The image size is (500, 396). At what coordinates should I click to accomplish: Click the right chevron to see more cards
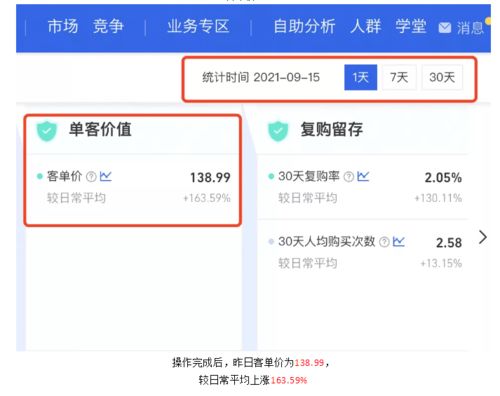(483, 237)
